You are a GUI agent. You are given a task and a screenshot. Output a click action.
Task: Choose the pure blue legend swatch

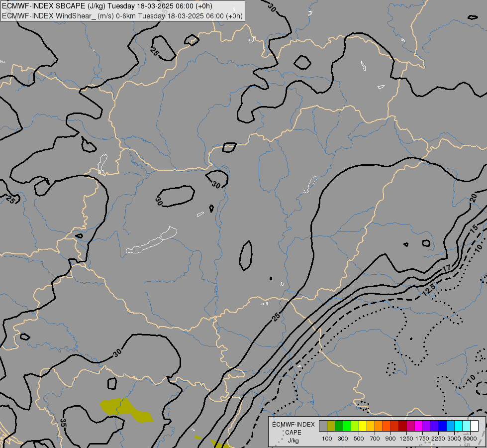click(442, 426)
